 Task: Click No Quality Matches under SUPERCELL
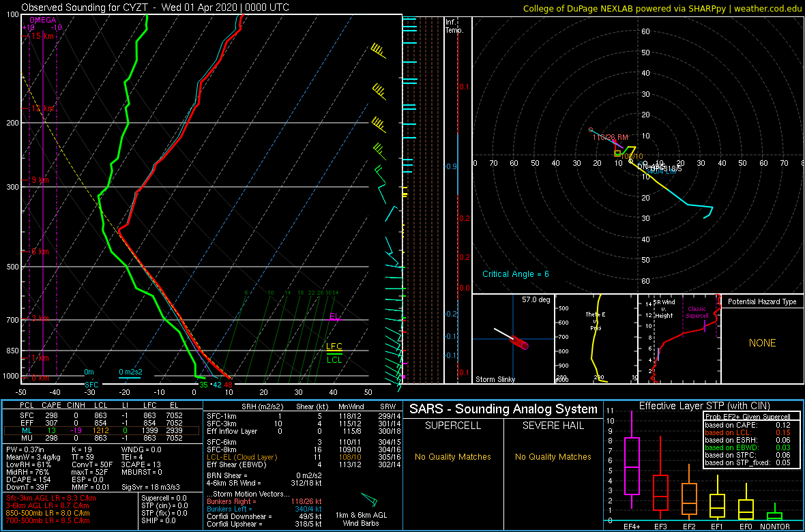pos(453,456)
